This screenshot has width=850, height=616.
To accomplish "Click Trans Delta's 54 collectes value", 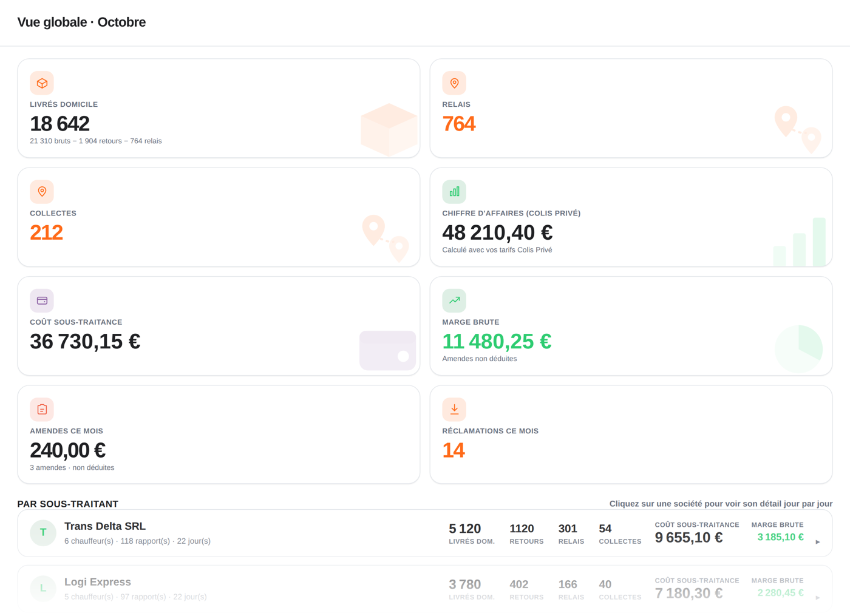I will [x=605, y=529].
